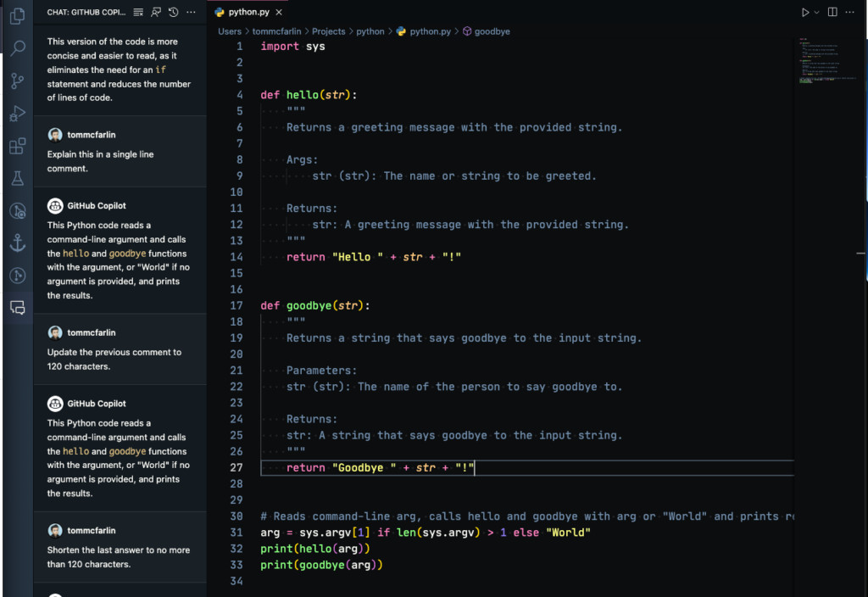Show Copilot chat history

click(x=173, y=12)
